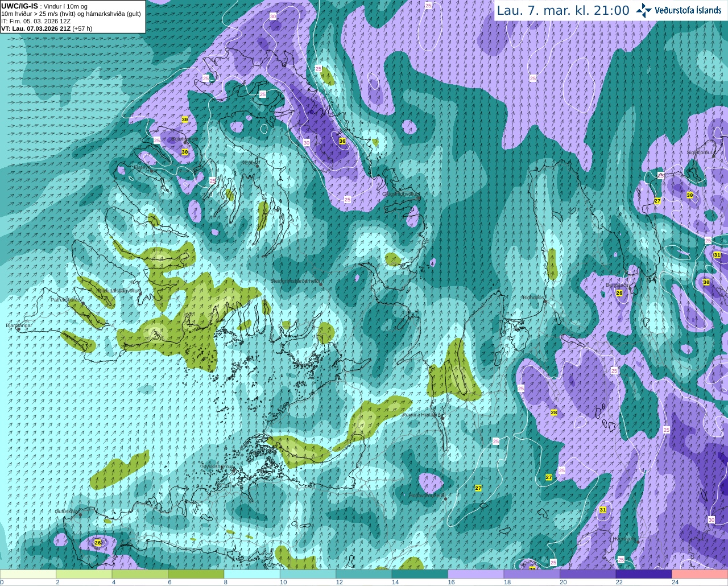
Task: Click the yellow 26 marker at Bergstaðir
Action: click(619, 293)
